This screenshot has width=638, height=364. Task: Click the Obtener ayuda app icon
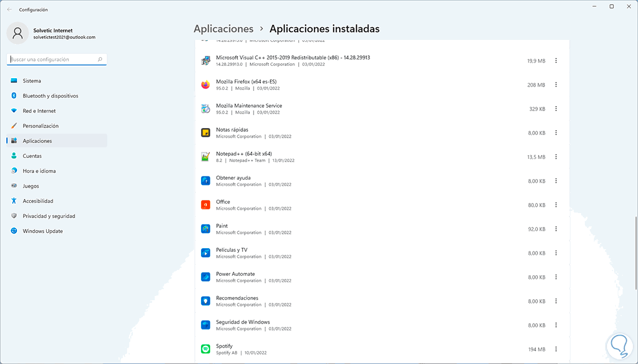(206, 181)
